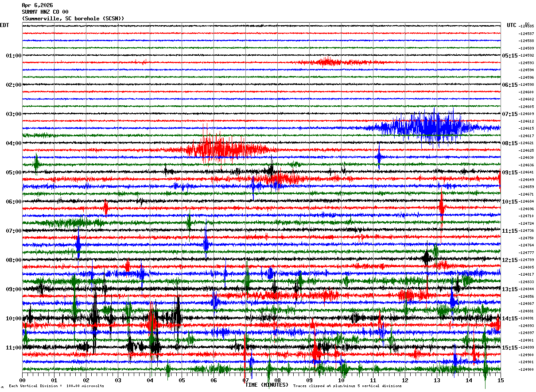Click minute tick label "05" on the bottom axis
This screenshot has width=536, height=392.
(x=182, y=380)
